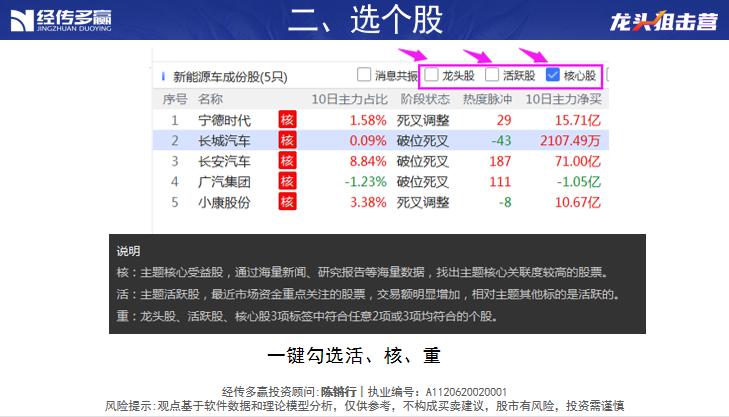Click the 8.84% value for 长安汽车
Viewport: 729px width, 417px height.
click(x=368, y=161)
